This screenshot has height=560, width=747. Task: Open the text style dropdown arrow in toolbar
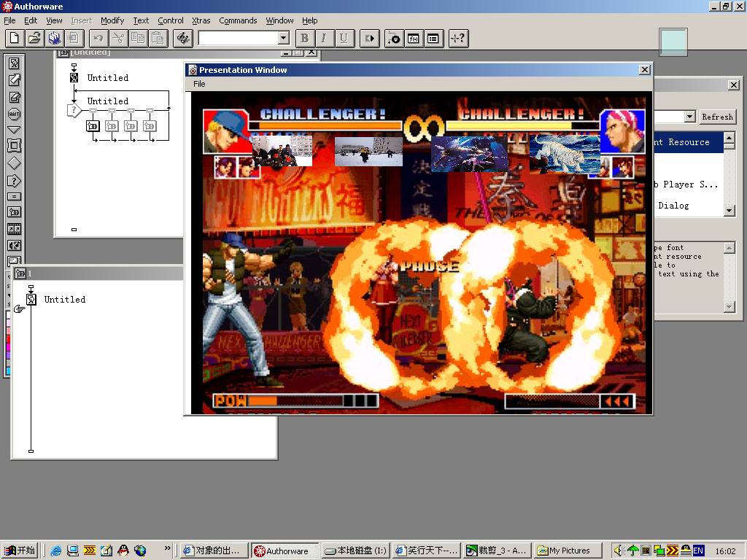point(284,38)
